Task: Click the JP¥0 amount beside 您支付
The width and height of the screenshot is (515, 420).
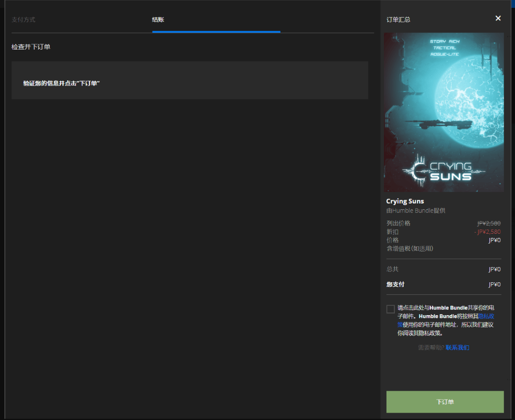Action: [x=494, y=285]
